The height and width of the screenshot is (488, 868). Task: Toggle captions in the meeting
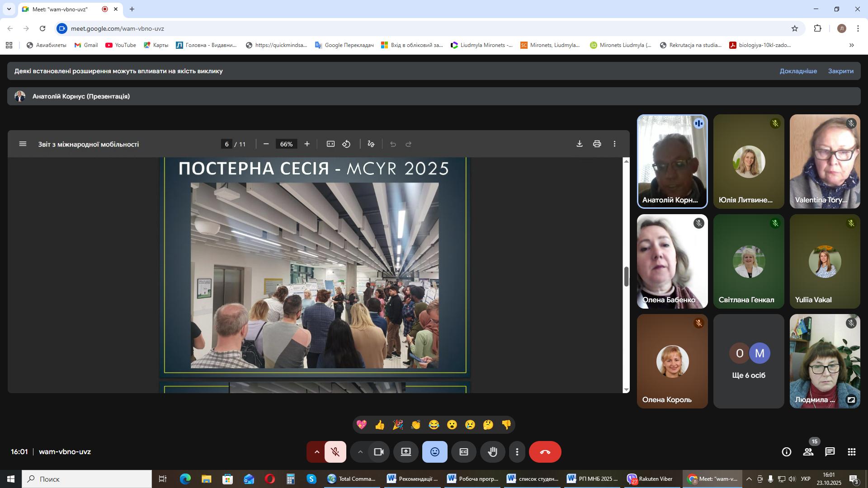463,452
